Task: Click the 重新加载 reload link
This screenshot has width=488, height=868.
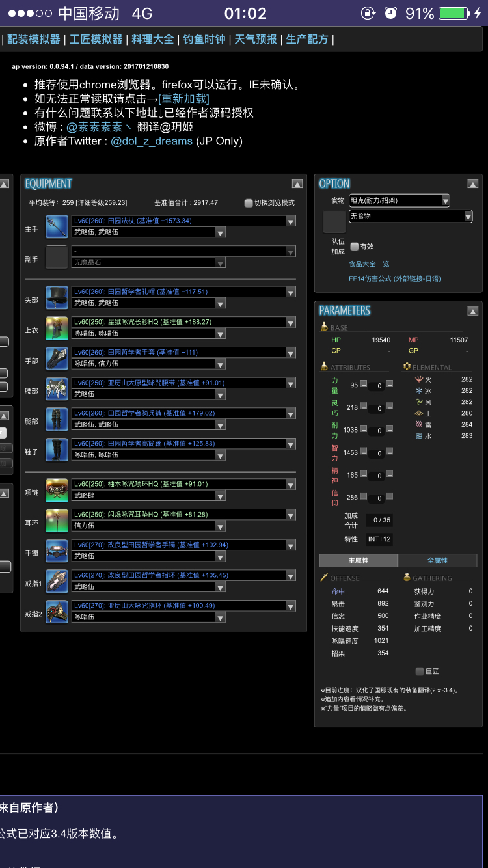Action: point(183,99)
